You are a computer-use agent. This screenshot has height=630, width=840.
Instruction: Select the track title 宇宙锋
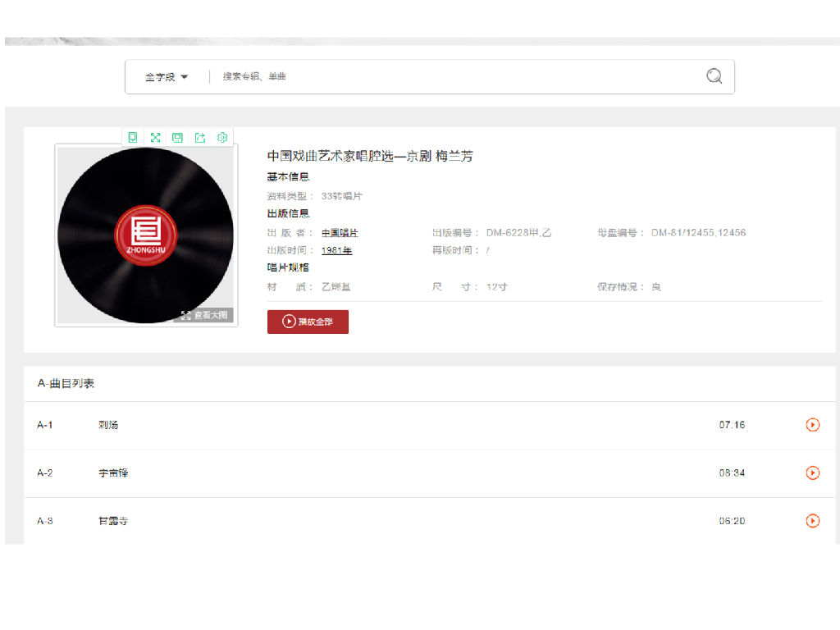pyautogui.click(x=113, y=473)
